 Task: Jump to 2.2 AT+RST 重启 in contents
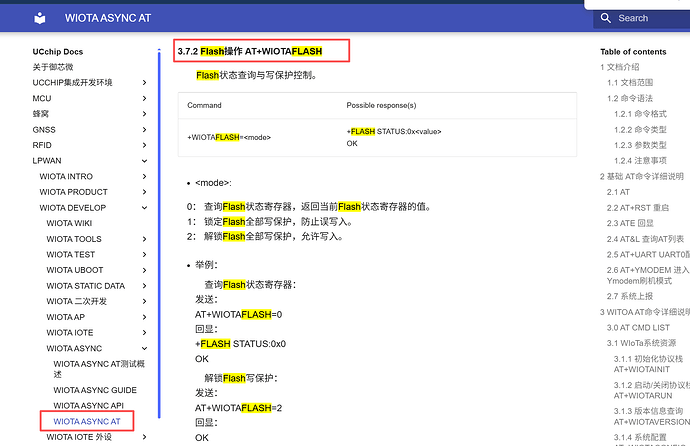click(638, 208)
